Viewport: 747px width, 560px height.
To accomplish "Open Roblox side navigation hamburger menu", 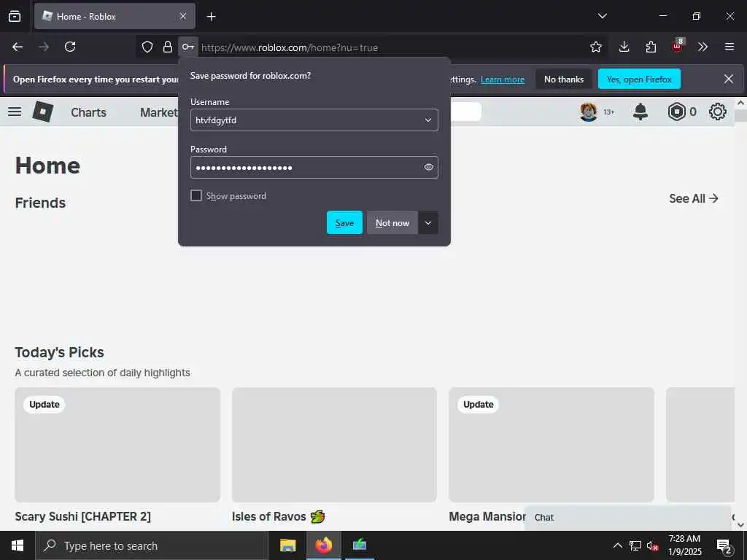I will pyautogui.click(x=15, y=112).
